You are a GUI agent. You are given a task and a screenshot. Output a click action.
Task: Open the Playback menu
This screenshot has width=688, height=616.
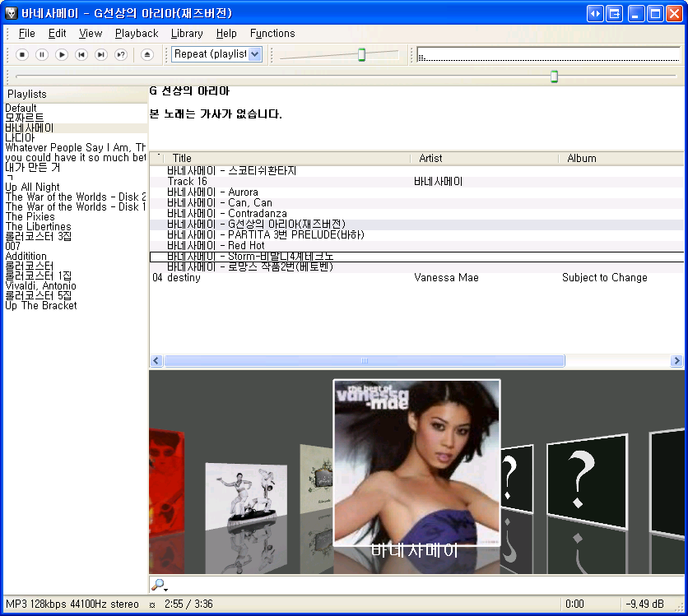click(x=137, y=34)
